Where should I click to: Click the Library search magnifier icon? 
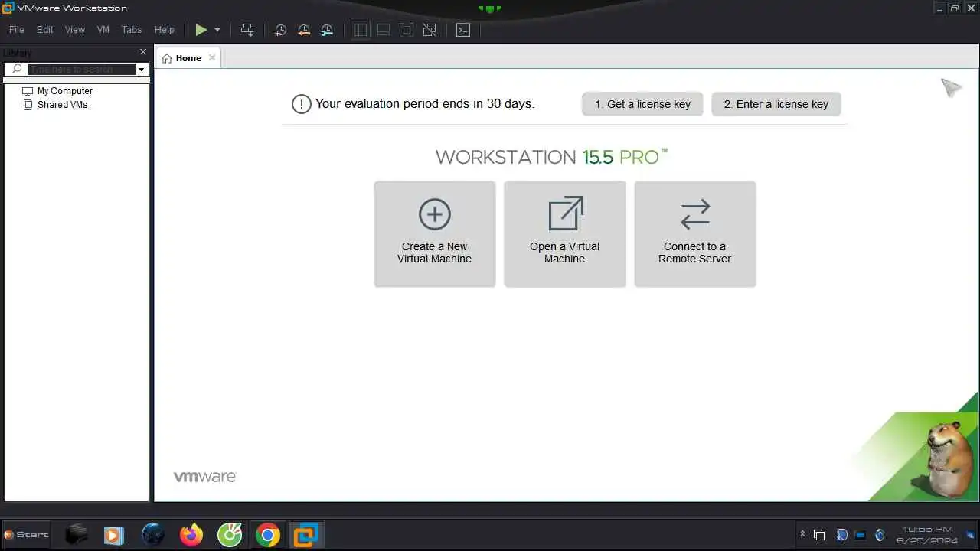click(17, 69)
